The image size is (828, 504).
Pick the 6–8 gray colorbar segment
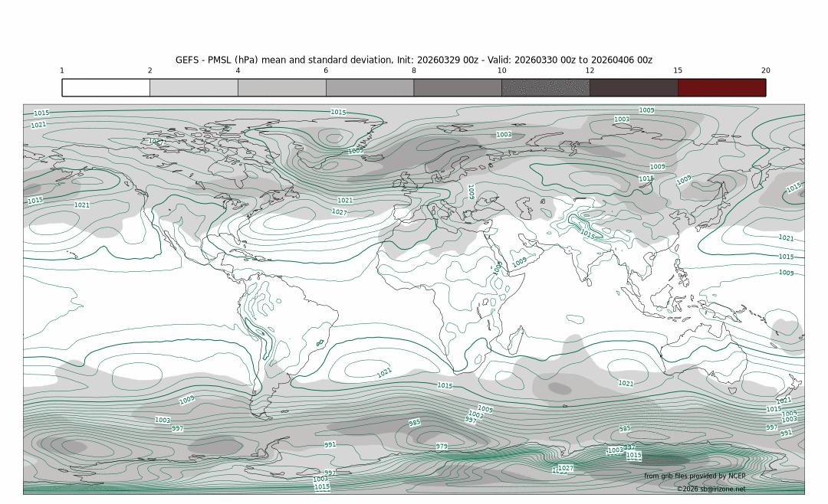coord(370,87)
